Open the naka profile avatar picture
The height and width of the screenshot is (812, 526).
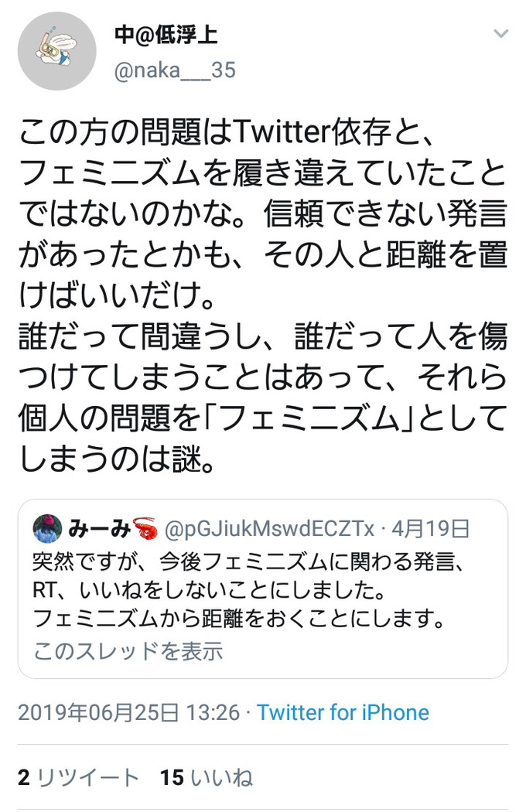tap(56, 51)
